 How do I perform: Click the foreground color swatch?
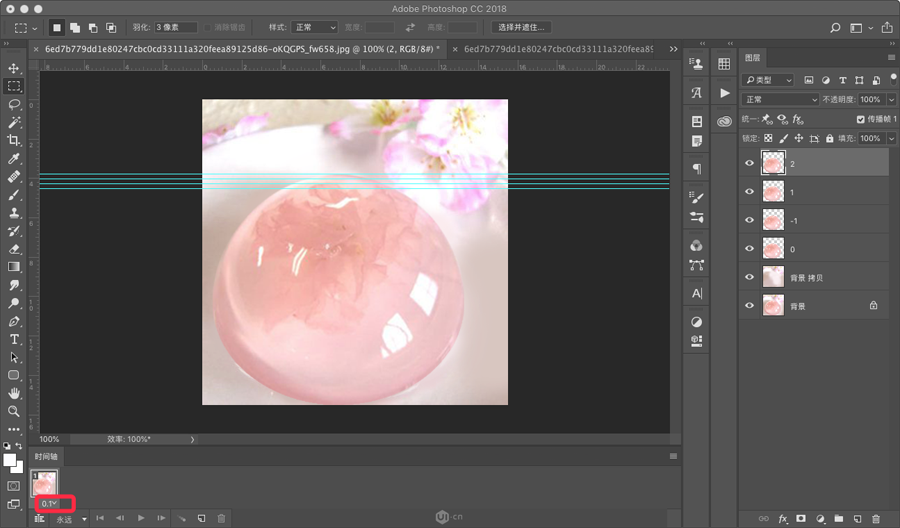pyautogui.click(x=10, y=460)
